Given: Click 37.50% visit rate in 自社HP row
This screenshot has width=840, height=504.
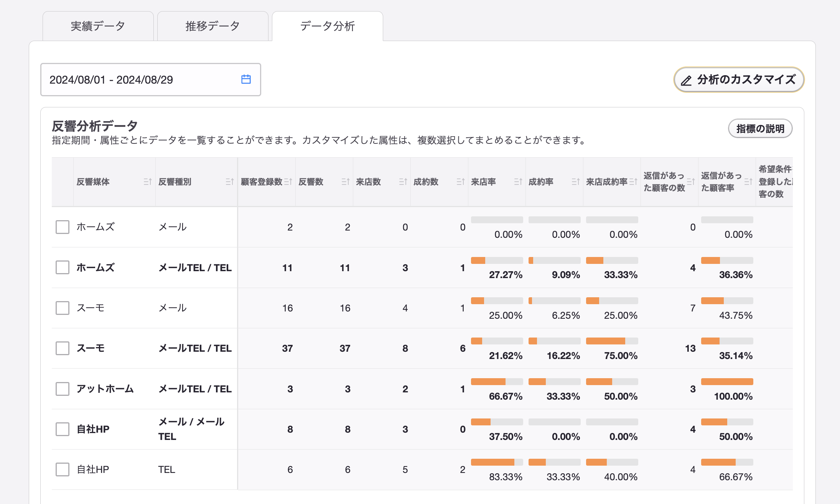Looking at the screenshot, I should (x=506, y=437).
